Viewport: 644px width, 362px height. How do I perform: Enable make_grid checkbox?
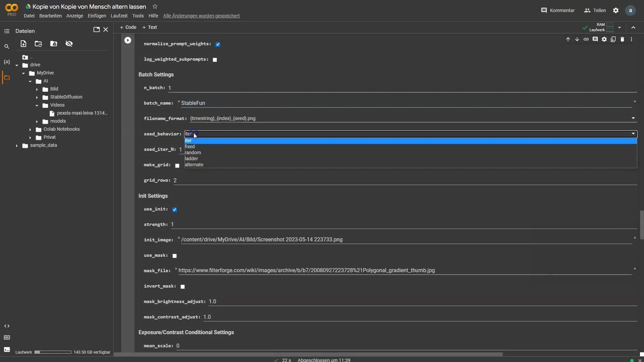[177, 166]
